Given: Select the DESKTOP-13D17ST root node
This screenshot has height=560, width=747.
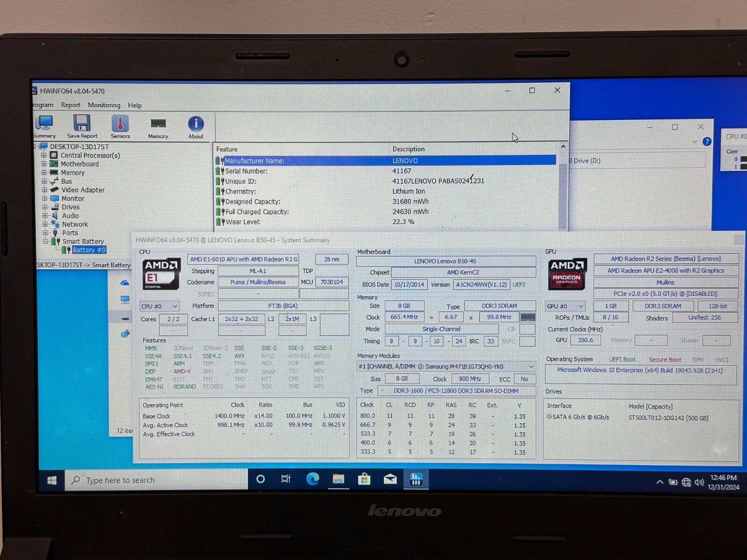Looking at the screenshot, I should pyautogui.click(x=79, y=147).
